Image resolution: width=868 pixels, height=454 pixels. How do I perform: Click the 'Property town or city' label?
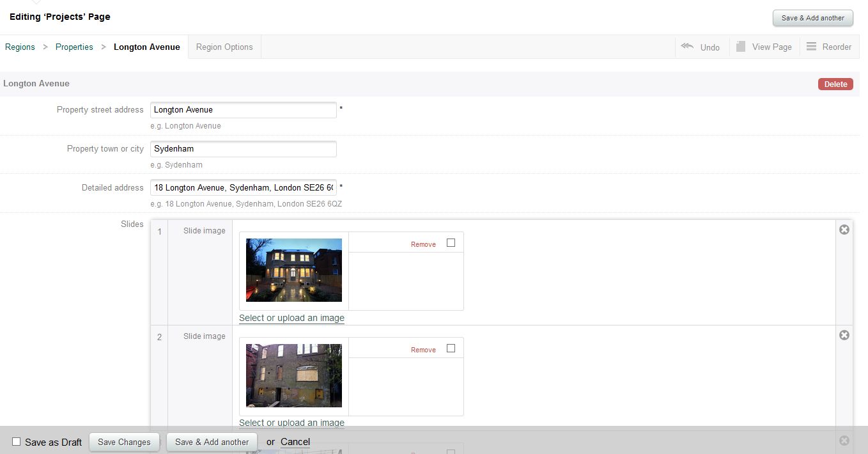(x=105, y=149)
